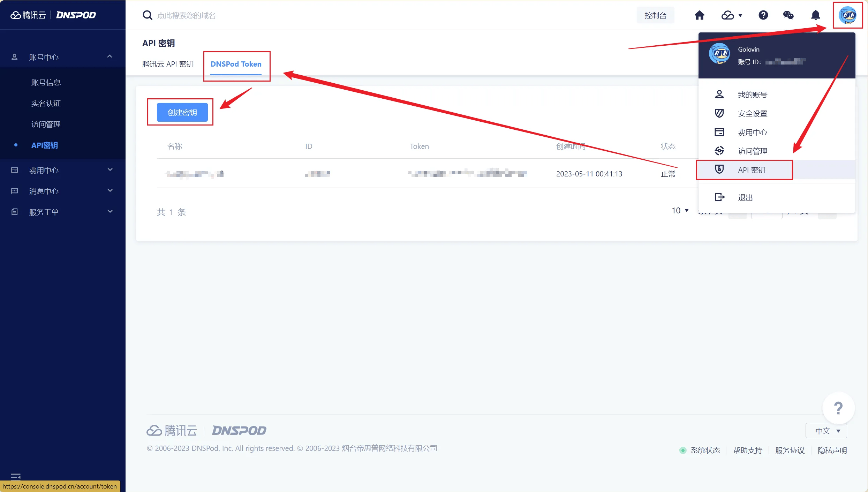Click the 名称 column header
This screenshot has height=492, width=868.
click(175, 146)
